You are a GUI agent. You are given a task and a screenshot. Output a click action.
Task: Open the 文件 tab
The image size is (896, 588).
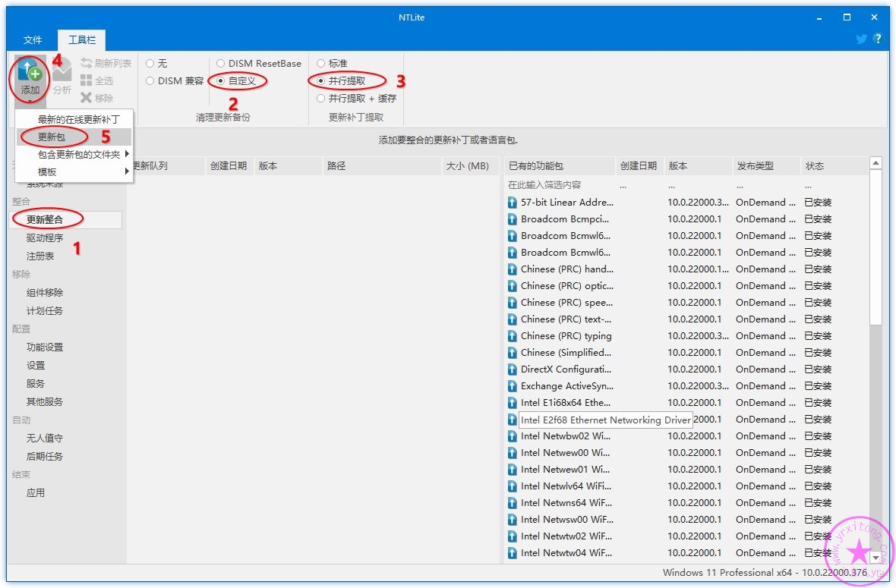click(33, 39)
